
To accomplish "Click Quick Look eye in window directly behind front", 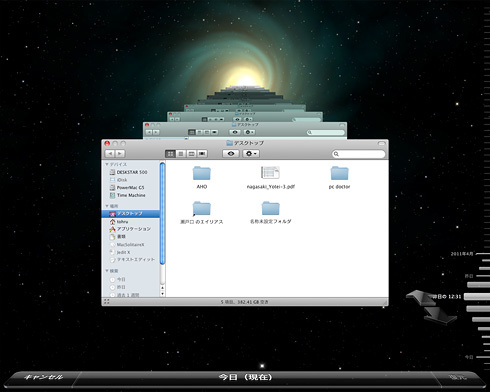I will tap(235, 132).
